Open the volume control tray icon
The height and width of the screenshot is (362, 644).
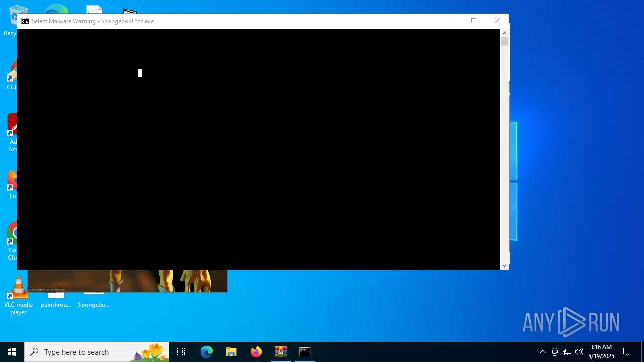point(579,352)
